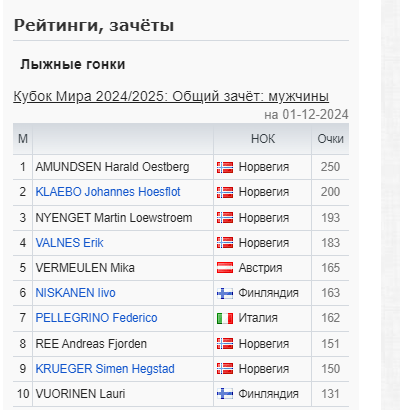Open the Кубок Мира 2024/2025 overall standings link

coord(171,96)
